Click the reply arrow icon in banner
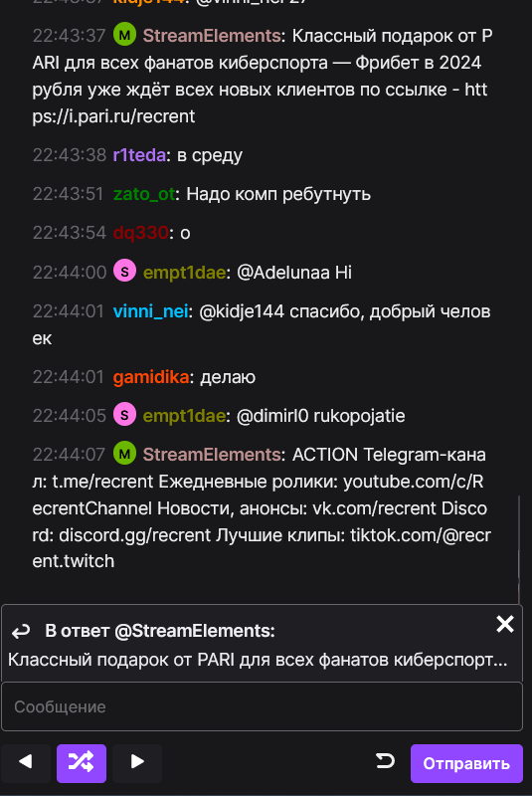The width and height of the screenshot is (532, 796). click(21, 632)
